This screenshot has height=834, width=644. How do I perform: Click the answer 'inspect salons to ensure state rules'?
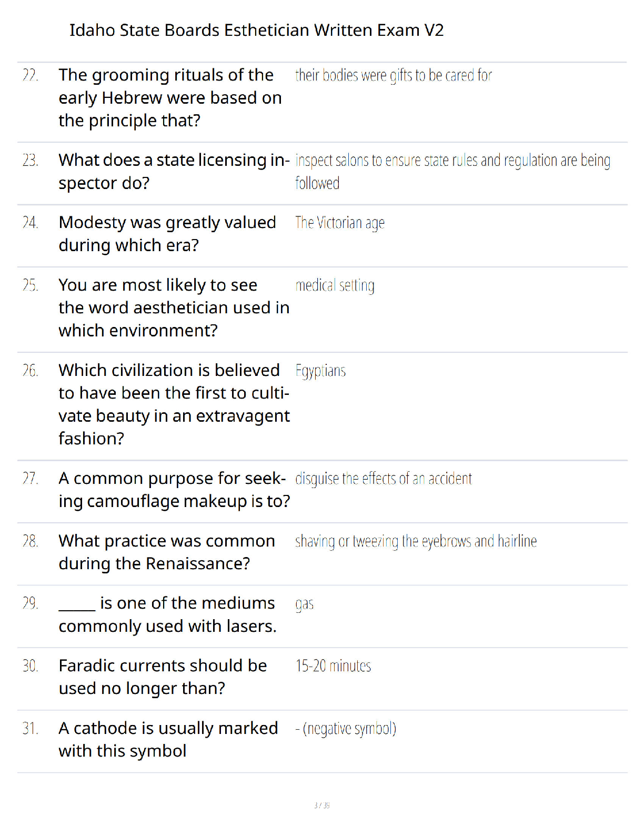point(452,172)
